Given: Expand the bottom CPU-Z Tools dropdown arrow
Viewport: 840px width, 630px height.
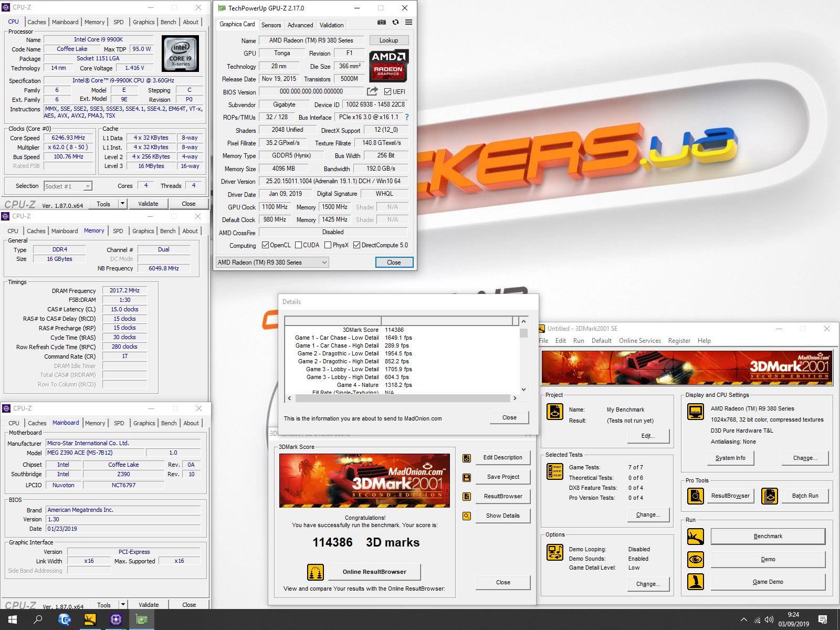Looking at the screenshot, I should point(123,605).
